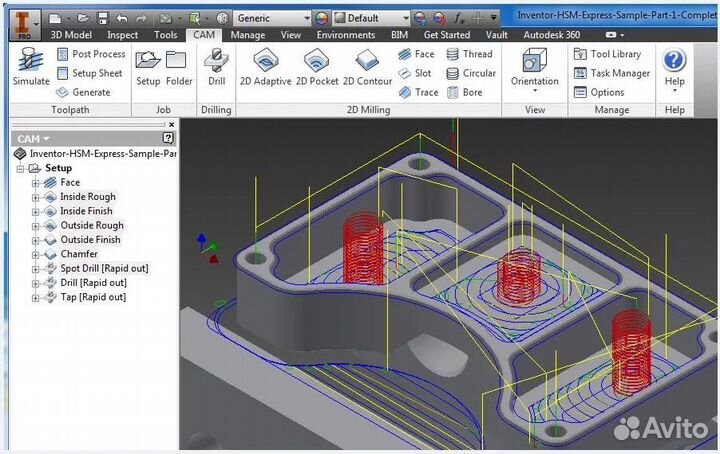Open CAM browser help question icon
The width and height of the screenshot is (720, 454).
(x=168, y=138)
